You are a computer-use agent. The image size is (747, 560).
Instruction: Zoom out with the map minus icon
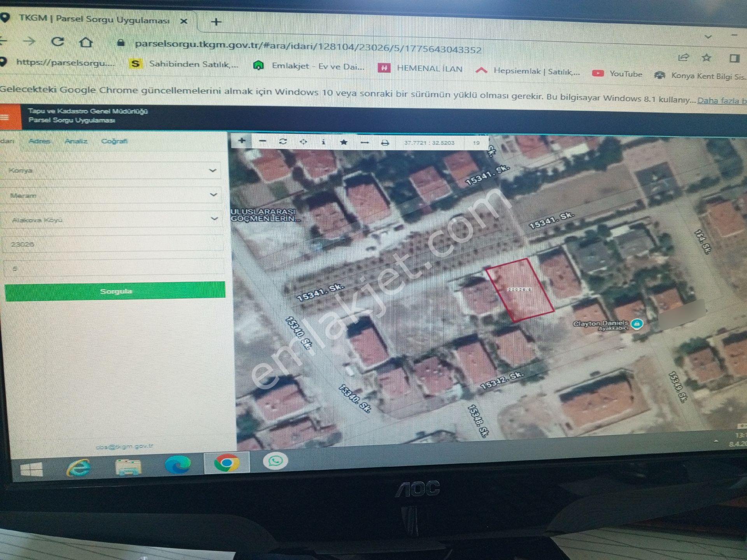[263, 141]
